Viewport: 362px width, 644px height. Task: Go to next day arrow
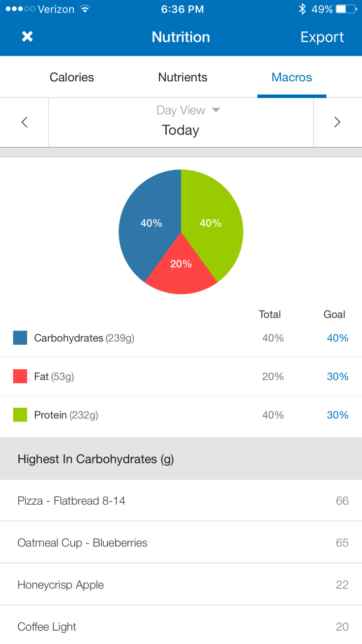coord(337,123)
